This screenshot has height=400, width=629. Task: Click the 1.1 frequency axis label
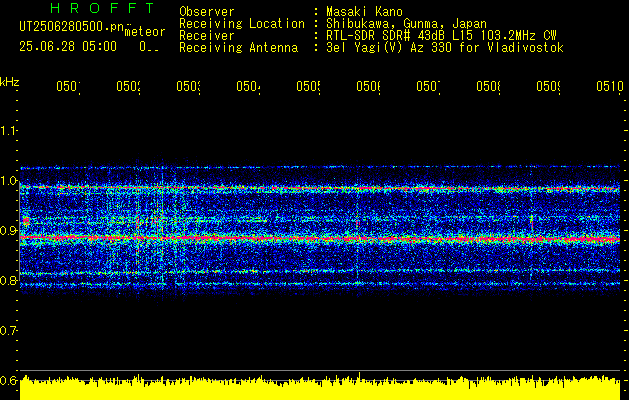8,131
